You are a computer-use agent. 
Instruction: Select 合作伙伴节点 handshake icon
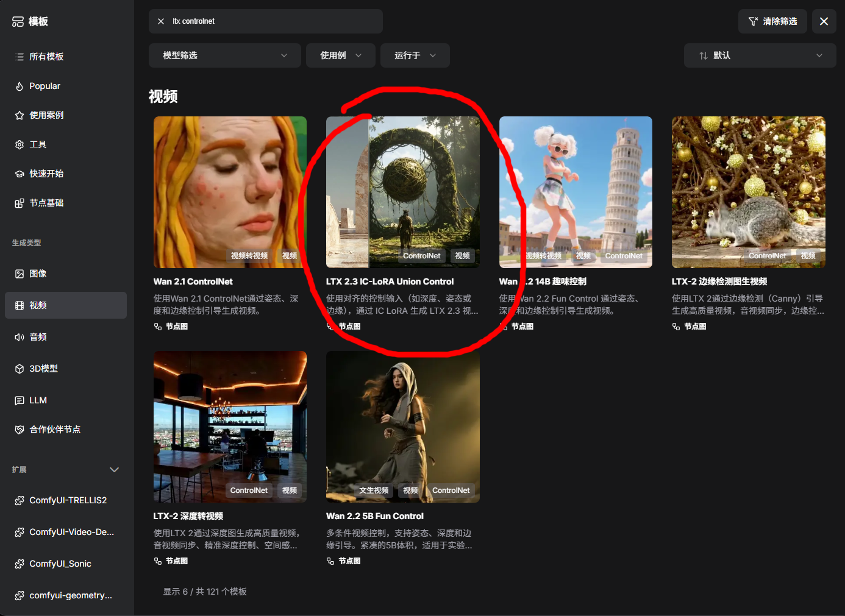pos(20,430)
